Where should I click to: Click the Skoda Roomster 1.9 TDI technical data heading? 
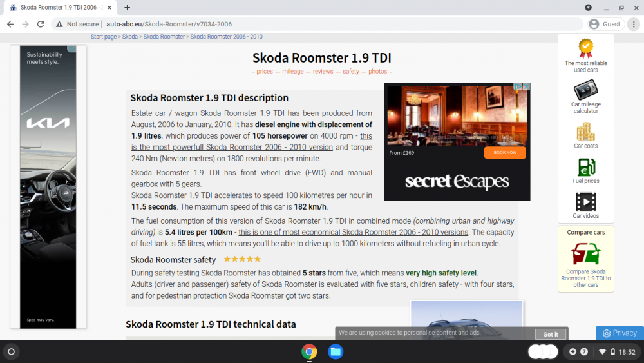point(211,324)
